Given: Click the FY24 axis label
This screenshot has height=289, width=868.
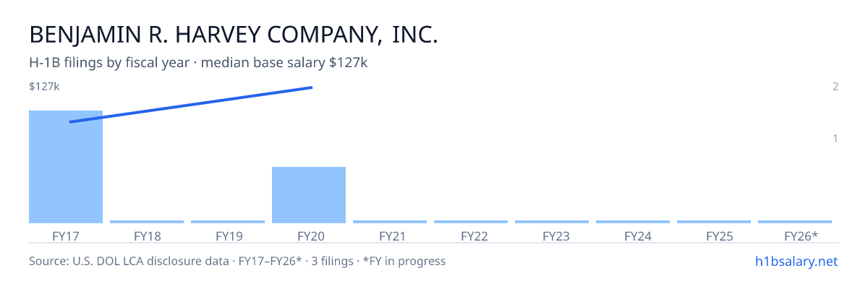Looking at the screenshot, I should click(633, 236).
